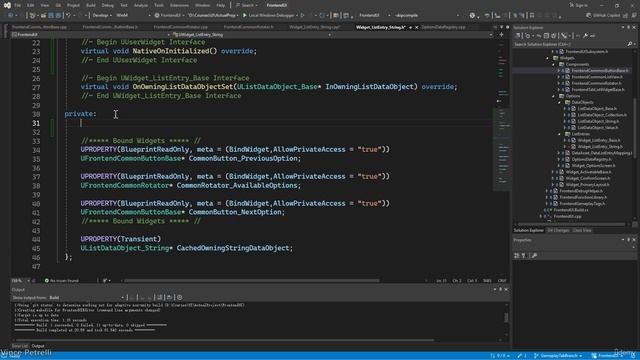Viewport: 640px width, 360px height.
Task: Click Start Without Debugging hollow play icon
Action: click(302, 15)
